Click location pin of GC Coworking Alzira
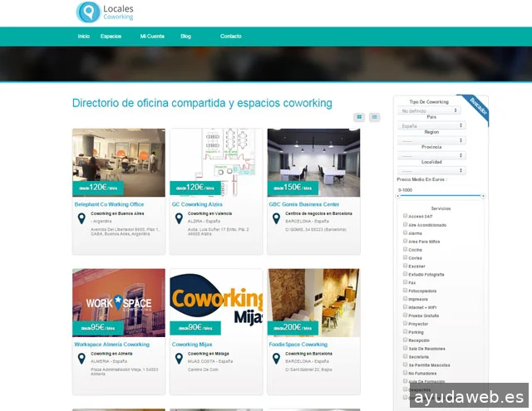Viewport: 532px width, 411px height. pyautogui.click(x=179, y=219)
